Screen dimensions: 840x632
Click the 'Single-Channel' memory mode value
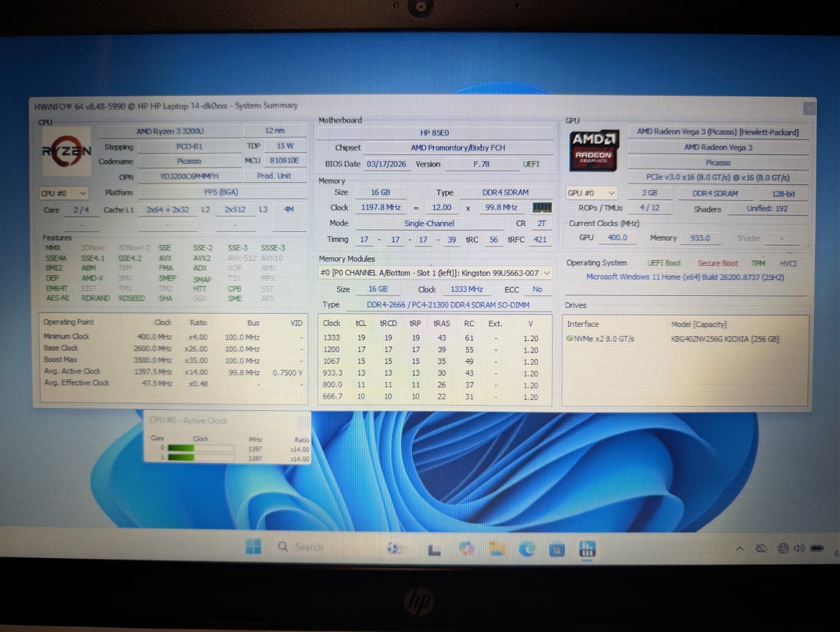(429, 223)
